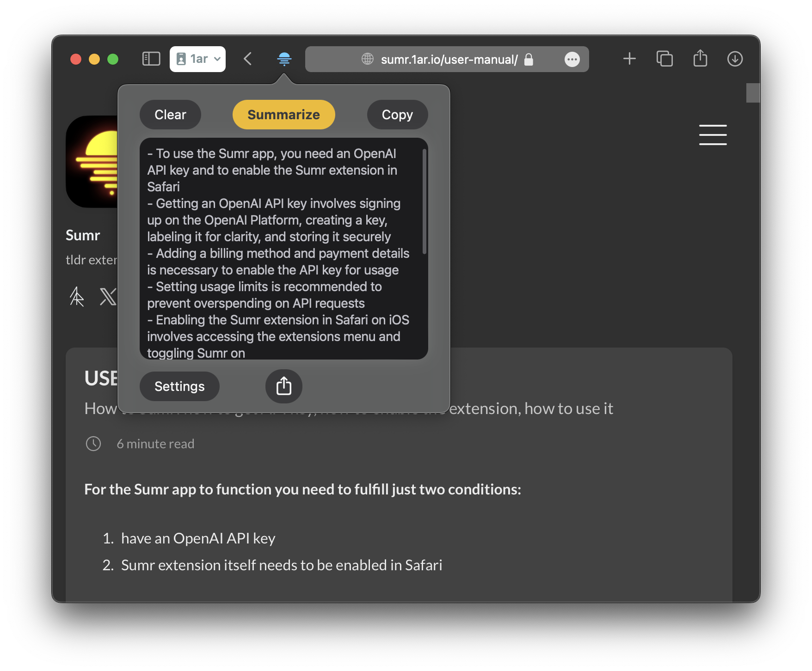The width and height of the screenshot is (812, 671).
Task: Click the '6 minute read' text
Action: (155, 444)
